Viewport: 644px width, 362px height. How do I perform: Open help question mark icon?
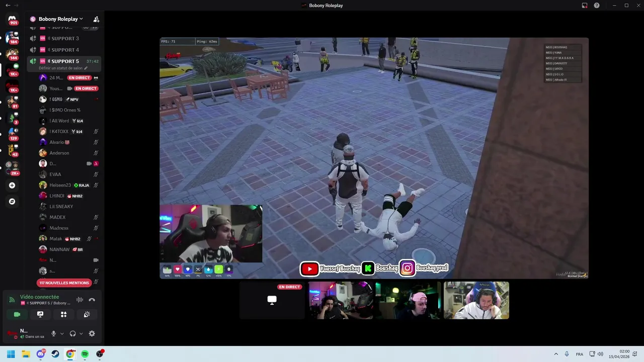pyautogui.click(x=597, y=5)
